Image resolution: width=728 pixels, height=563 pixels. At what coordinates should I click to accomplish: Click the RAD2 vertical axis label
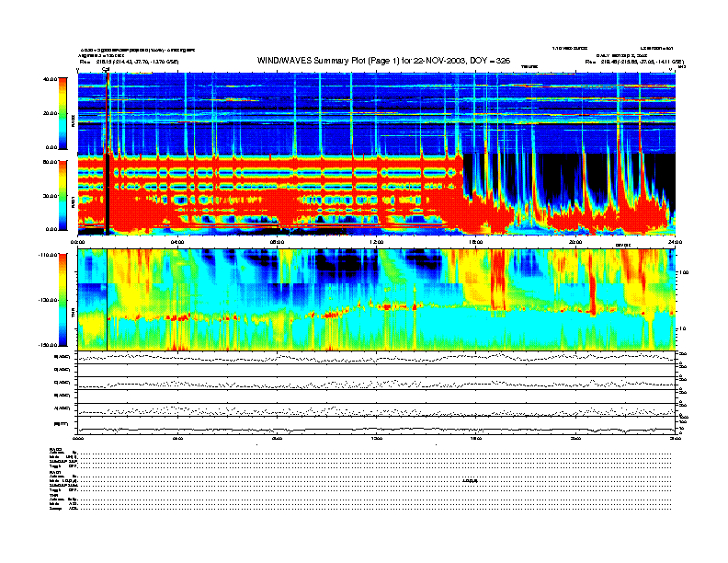[73, 122]
